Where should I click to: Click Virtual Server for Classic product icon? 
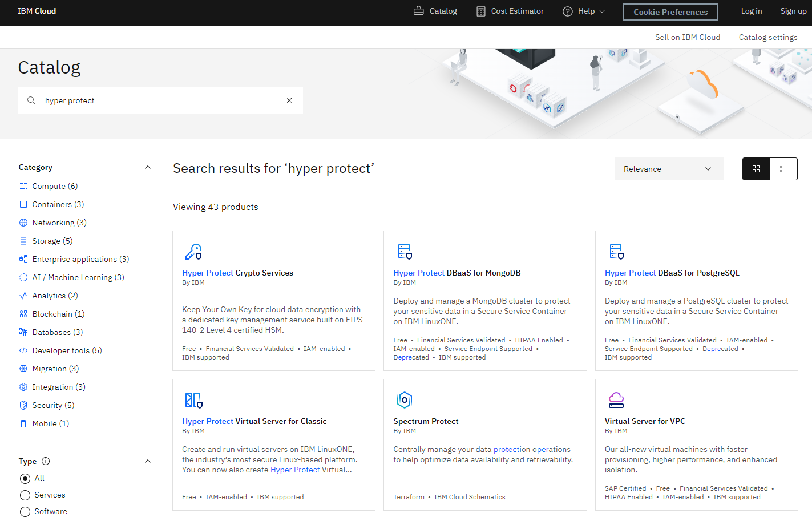coord(193,400)
